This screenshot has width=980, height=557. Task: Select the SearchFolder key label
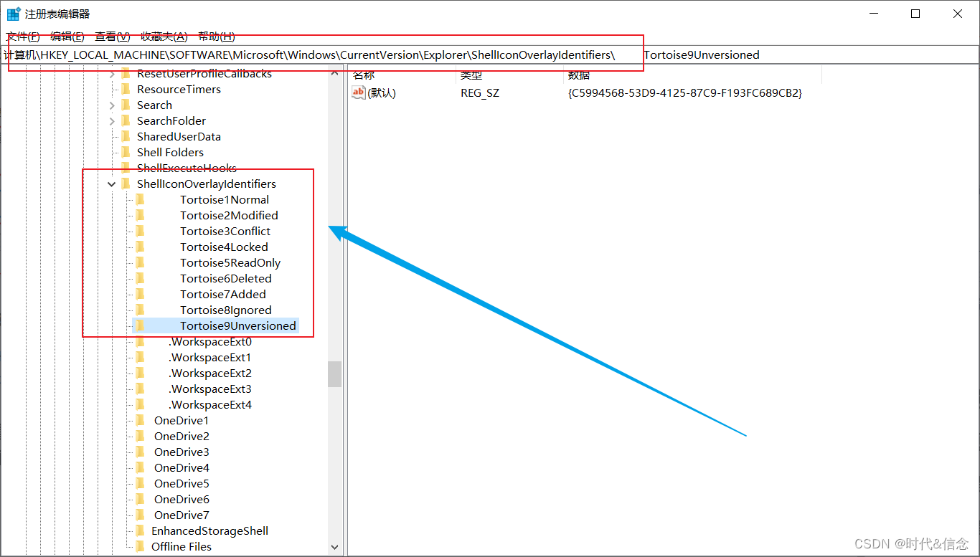point(171,120)
